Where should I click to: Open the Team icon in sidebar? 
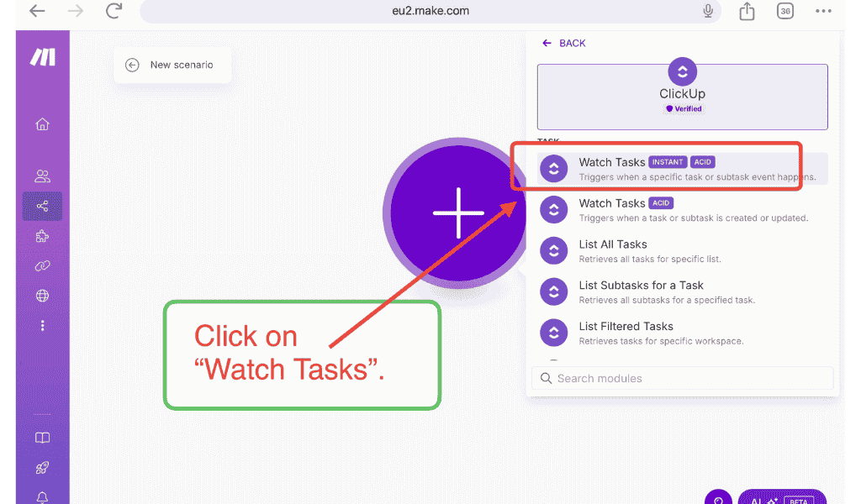(x=42, y=176)
